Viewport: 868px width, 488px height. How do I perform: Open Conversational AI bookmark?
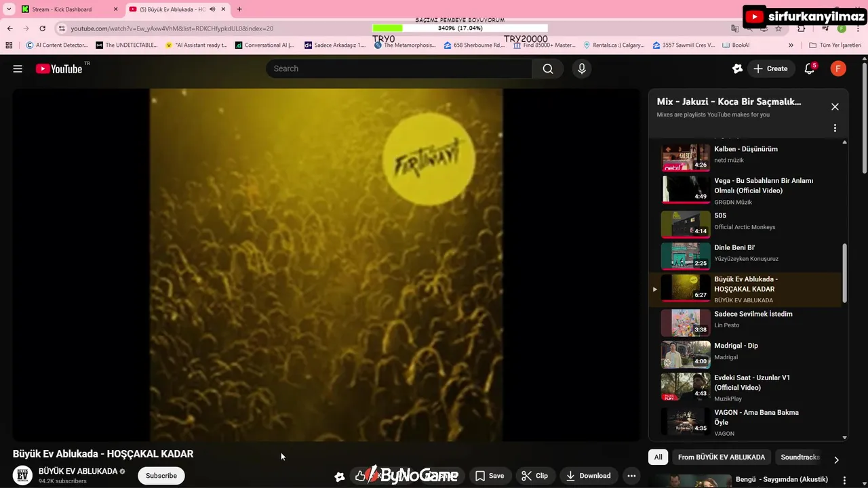click(264, 45)
